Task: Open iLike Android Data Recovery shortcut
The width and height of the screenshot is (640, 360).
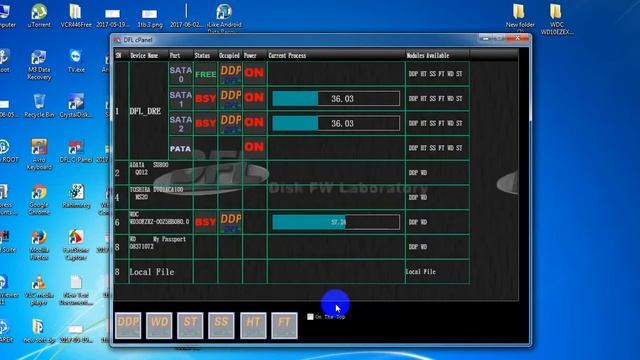Action: tap(224, 17)
